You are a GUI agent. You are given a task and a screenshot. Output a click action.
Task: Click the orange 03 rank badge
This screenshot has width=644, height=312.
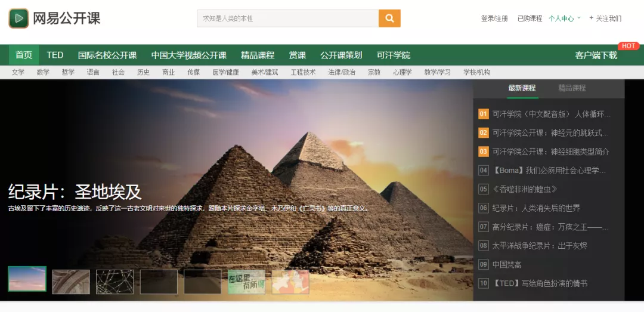point(484,152)
